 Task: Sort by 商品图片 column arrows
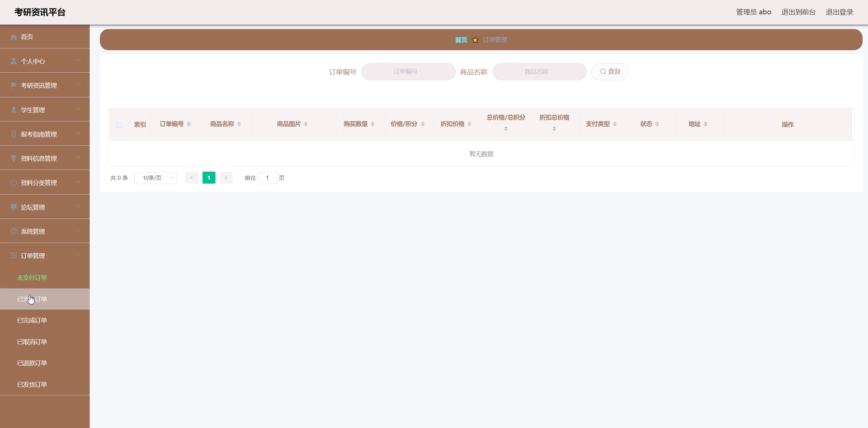(x=306, y=124)
